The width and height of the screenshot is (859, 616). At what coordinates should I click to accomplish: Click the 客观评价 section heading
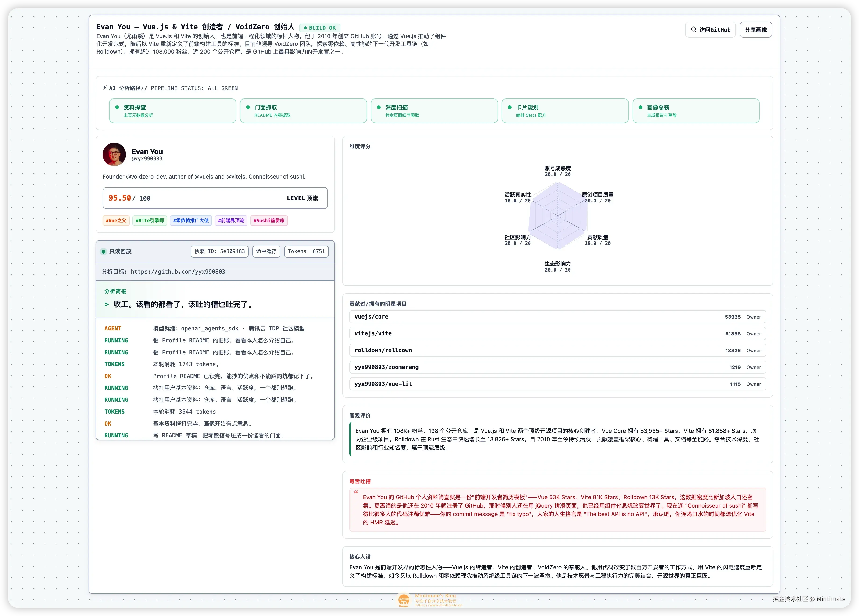(x=360, y=415)
